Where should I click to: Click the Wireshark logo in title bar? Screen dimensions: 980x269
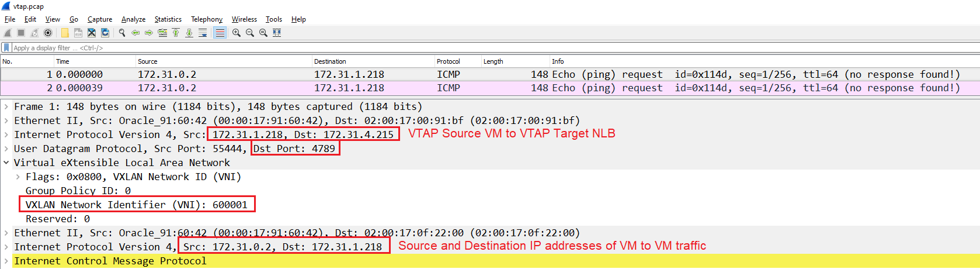[6, 6]
